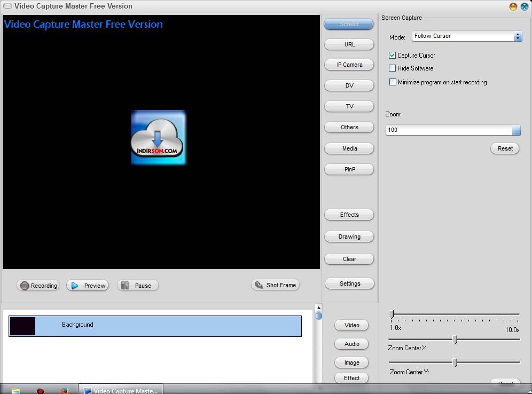Click the Background layer black thumbnail
This screenshot has height=394, width=532.
[22, 326]
